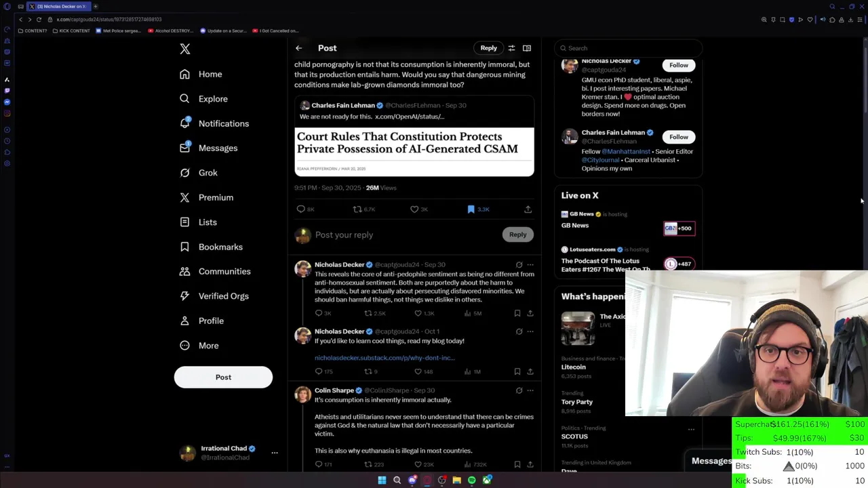
Task: Click the Grok icon on first Nicholas Decker reply
Action: (x=519, y=265)
